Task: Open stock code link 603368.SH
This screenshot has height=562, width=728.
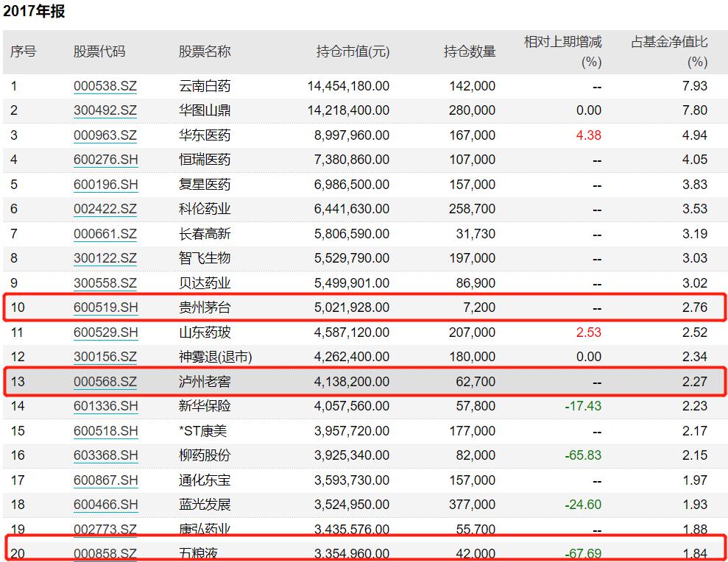Action: [106, 455]
